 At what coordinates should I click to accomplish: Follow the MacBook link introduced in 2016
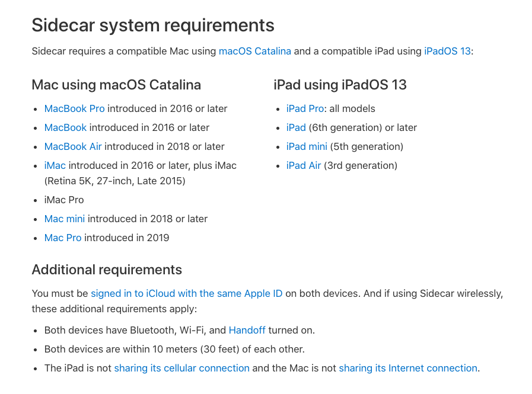65,127
